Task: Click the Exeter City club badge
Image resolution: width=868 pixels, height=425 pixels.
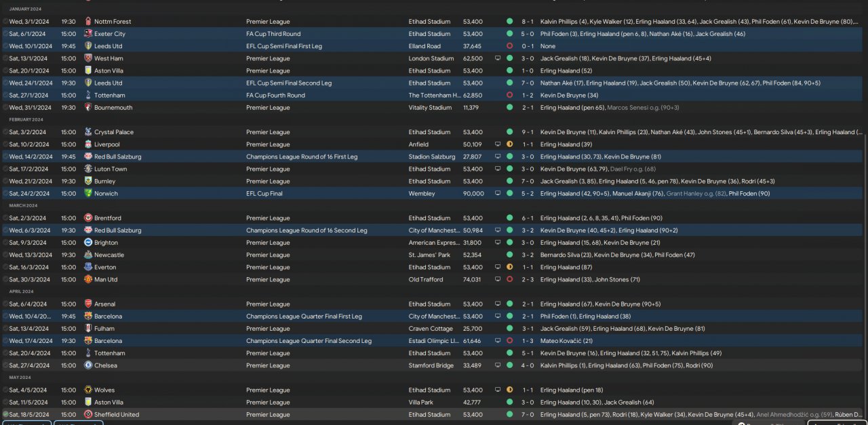Action: (88, 34)
